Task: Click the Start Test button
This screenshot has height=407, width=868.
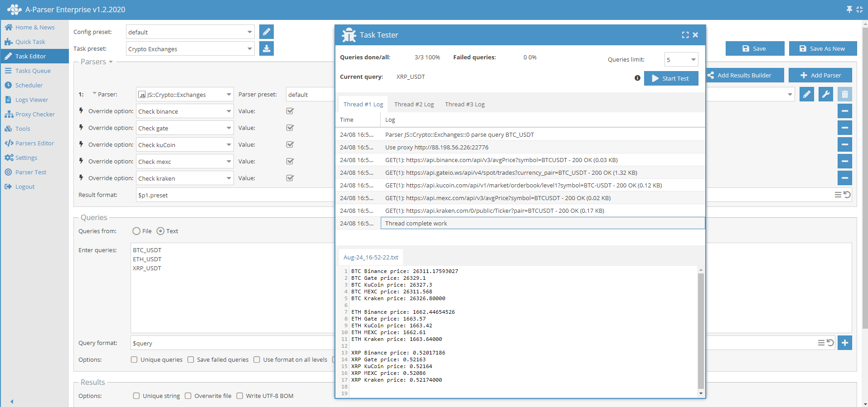Action: point(671,78)
